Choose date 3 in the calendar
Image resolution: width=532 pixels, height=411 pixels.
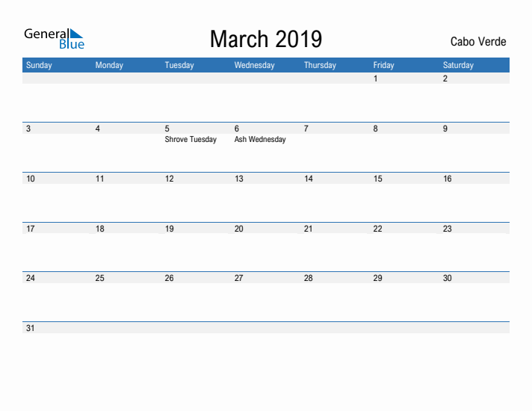pos(28,129)
